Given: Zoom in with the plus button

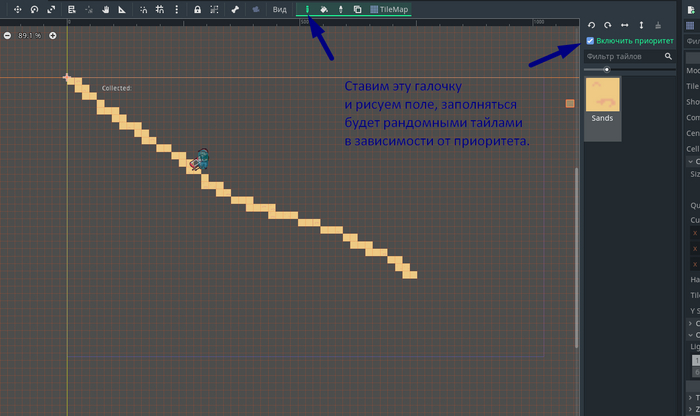Looking at the screenshot, I should point(53,35).
